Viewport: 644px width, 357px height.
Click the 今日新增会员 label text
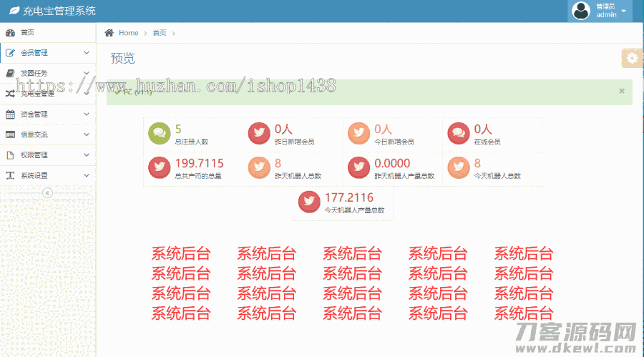pyautogui.click(x=394, y=142)
